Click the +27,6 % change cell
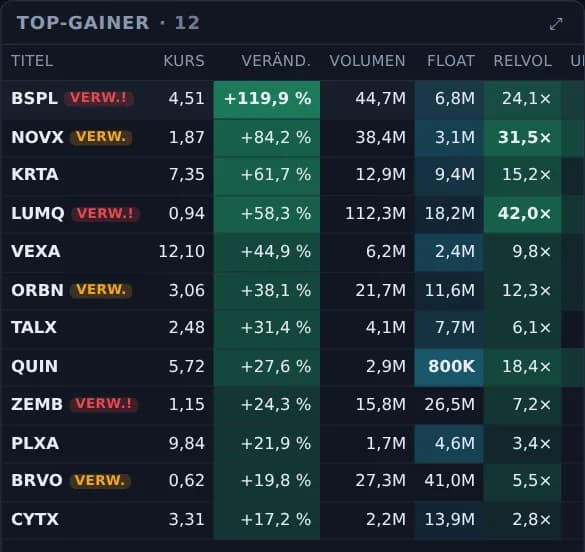585x552 pixels. pyautogui.click(x=267, y=367)
